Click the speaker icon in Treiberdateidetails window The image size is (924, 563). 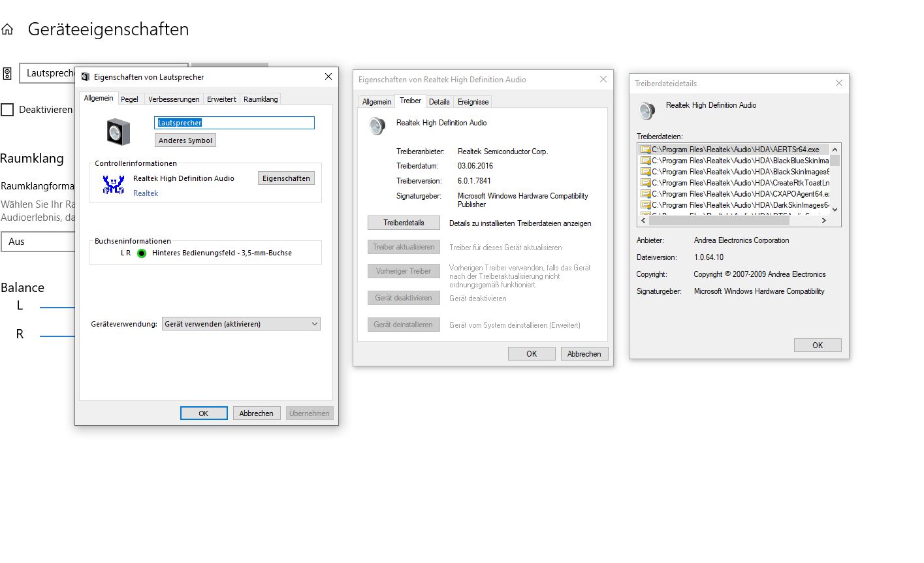pos(646,110)
